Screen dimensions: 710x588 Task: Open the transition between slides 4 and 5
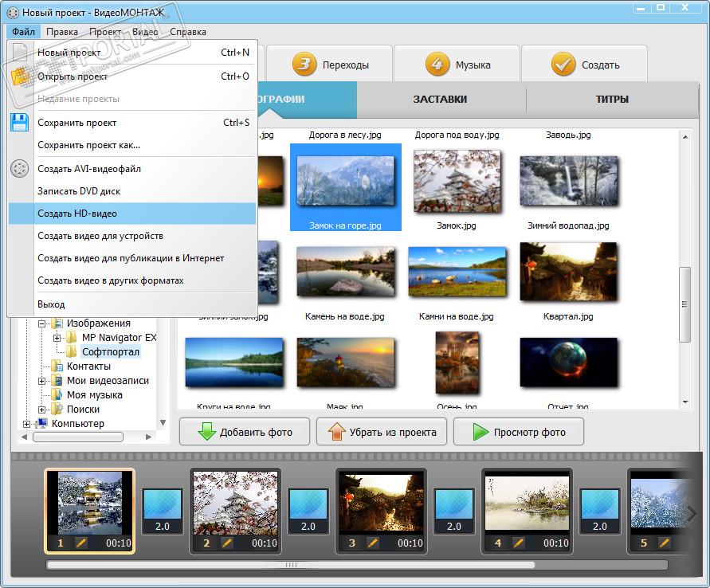[x=600, y=511]
